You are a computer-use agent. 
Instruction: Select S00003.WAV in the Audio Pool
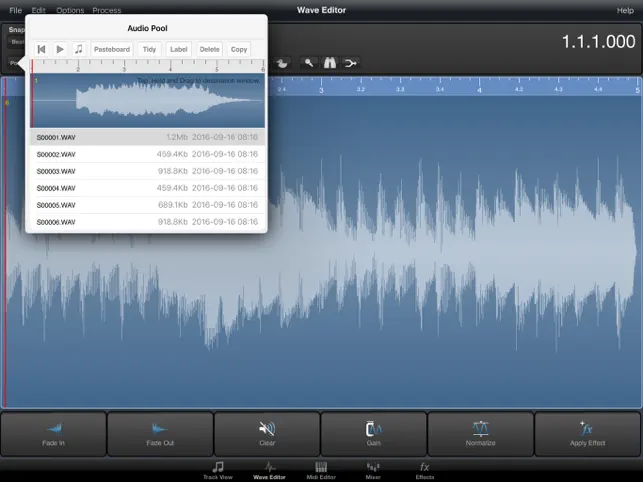(147, 171)
